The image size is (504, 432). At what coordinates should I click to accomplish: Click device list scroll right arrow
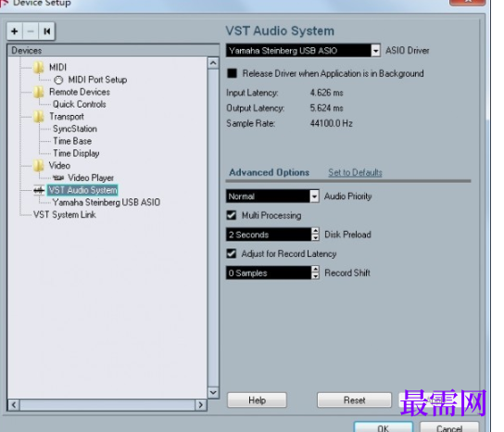click(x=200, y=405)
